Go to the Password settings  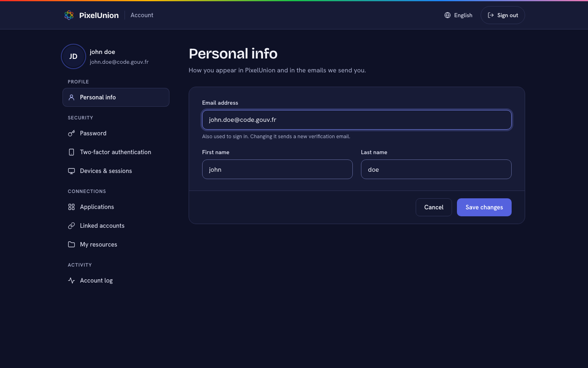[x=116, y=133]
